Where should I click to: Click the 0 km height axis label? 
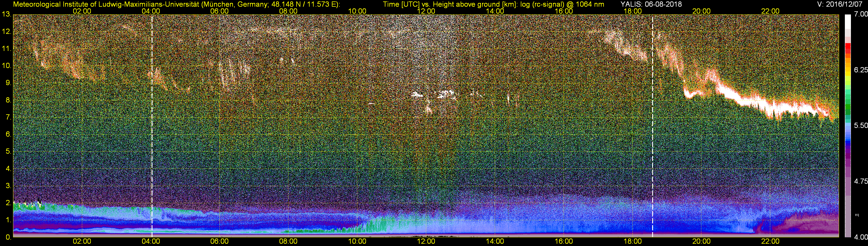pos(8,237)
